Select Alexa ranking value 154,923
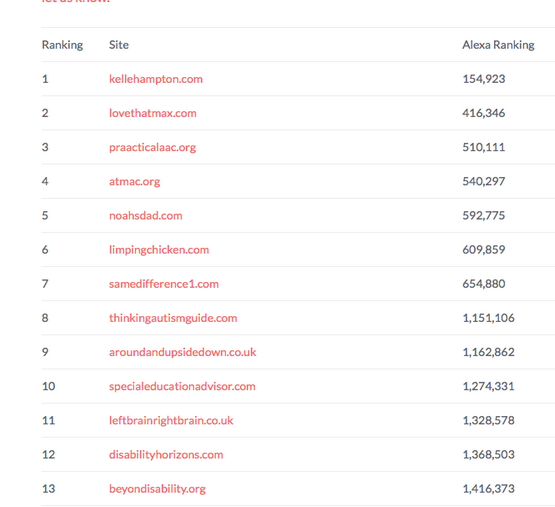This screenshot has width=555, height=507. (x=484, y=79)
